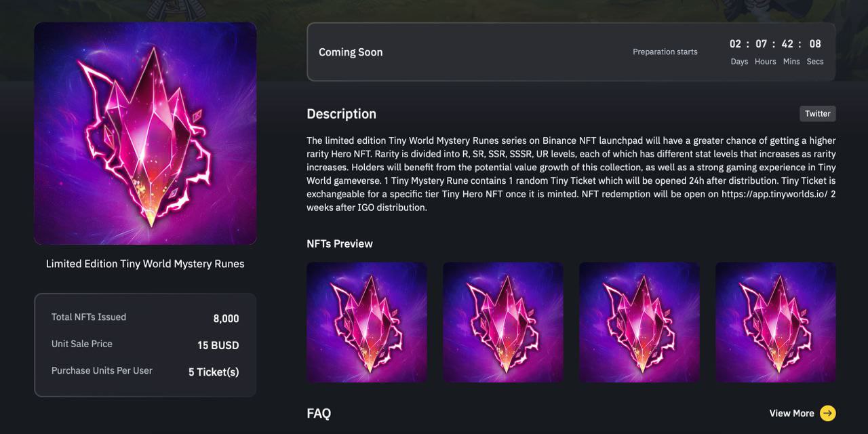Select the first NFTs Preview thumbnail
This screenshot has height=434, width=868.
point(367,322)
